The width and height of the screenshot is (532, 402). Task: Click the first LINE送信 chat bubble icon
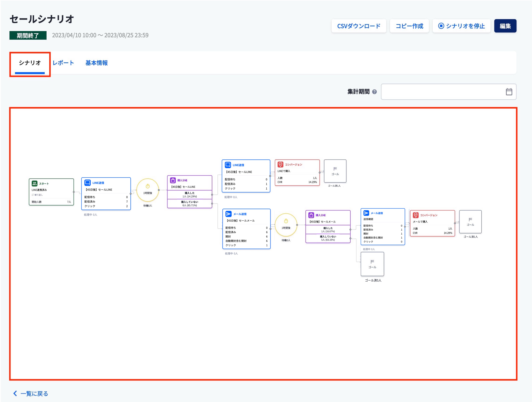point(87,183)
